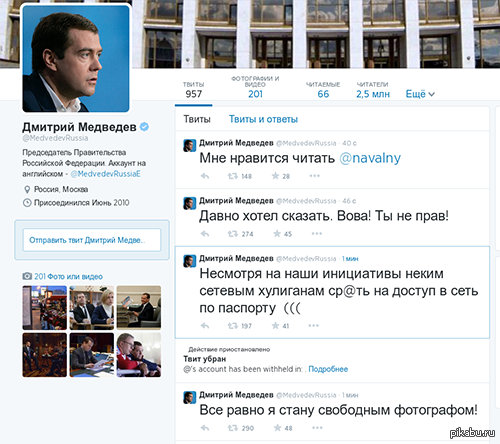Image resolution: width=500 pixels, height=444 pixels.
Task: Click the '@navalny' mention link
Action: [x=370, y=158]
